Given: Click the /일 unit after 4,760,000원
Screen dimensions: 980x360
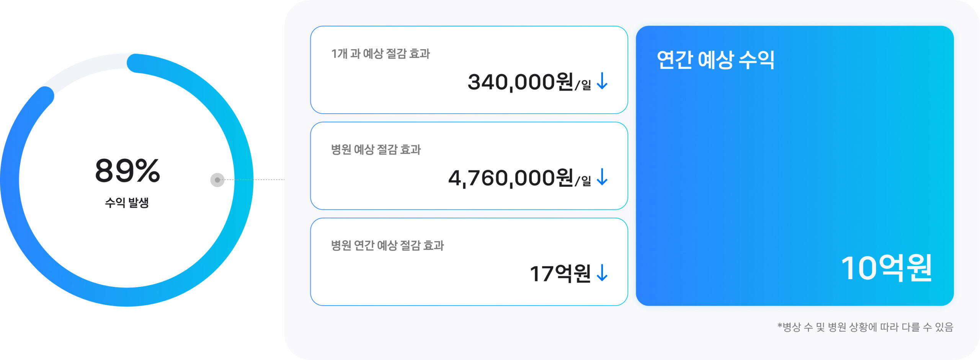Looking at the screenshot, I should coord(583,181).
